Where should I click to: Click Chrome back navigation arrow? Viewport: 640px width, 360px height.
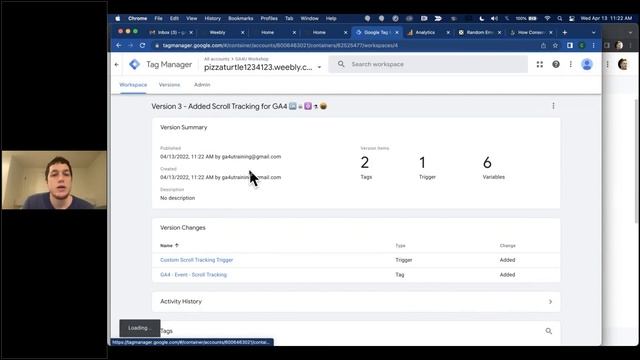pos(119,45)
